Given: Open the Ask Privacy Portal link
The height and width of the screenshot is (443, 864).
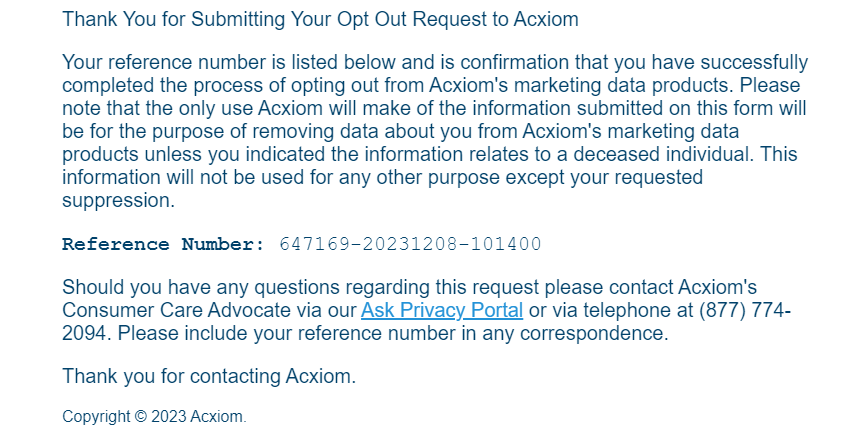Looking at the screenshot, I should [x=441, y=310].
